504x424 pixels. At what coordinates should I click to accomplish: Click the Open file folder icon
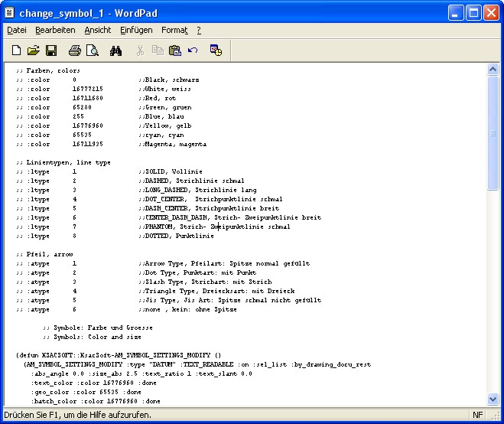33,51
